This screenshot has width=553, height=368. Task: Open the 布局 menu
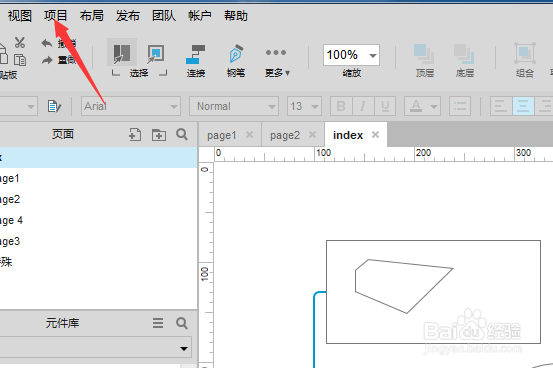pyautogui.click(x=92, y=16)
